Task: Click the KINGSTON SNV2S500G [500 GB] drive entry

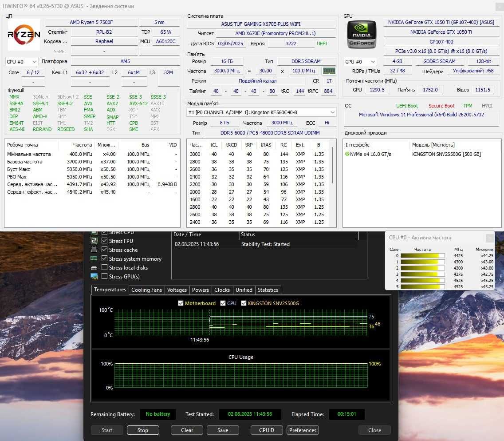Action: (x=446, y=154)
